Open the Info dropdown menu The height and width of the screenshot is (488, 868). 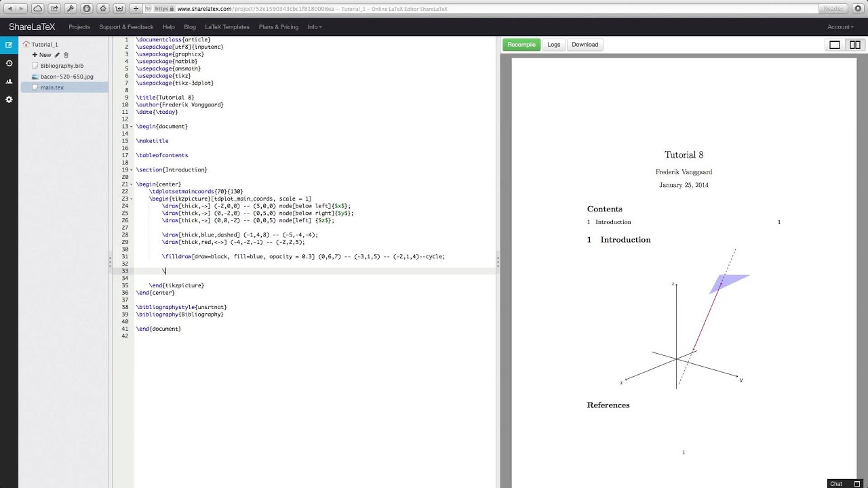[x=315, y=27]
